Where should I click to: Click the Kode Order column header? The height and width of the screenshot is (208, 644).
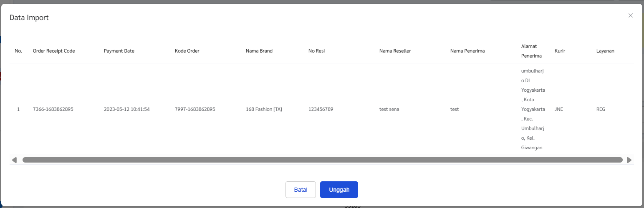click(x=187, y=51)
